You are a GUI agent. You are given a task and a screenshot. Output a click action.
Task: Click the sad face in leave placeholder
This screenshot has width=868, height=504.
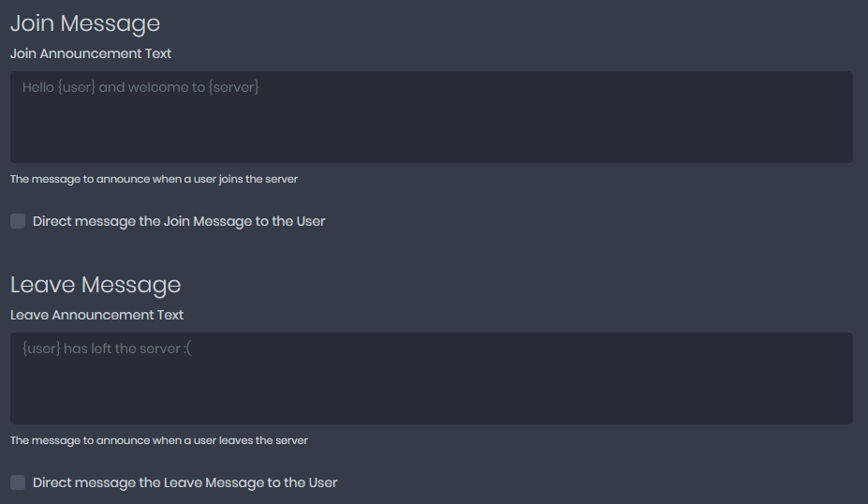pyautogui.click(x=188, y=348)
